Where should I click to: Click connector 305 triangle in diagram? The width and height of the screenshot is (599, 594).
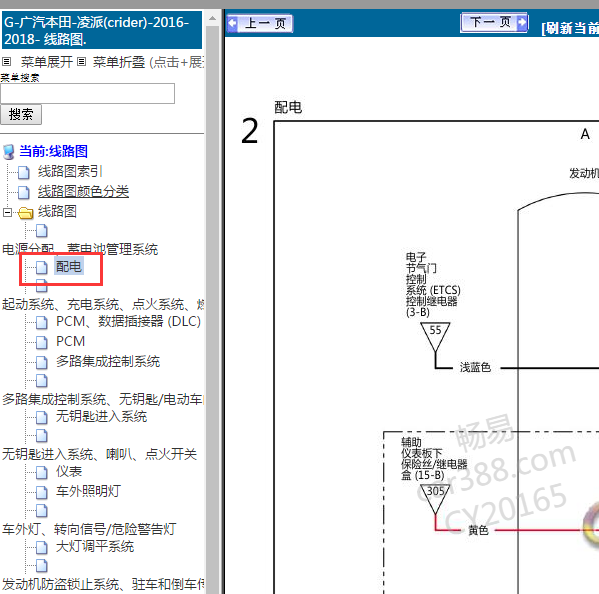(x=435, y=498)
